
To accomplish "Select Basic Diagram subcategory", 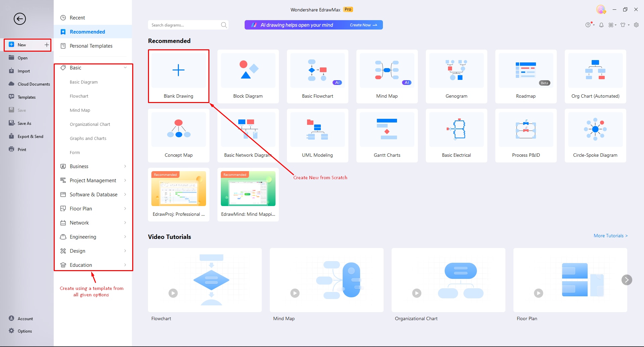I will [x=84, y=82].
